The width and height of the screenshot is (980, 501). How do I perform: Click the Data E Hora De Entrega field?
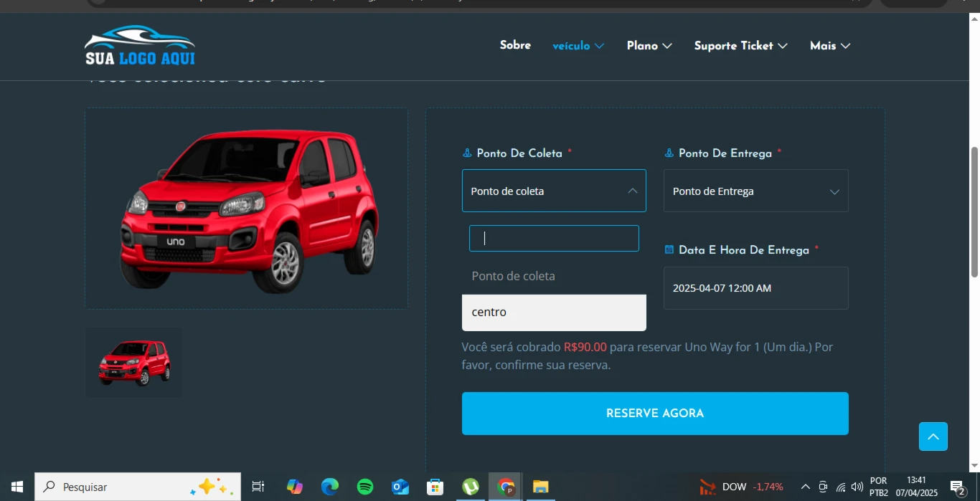[x=755, y=288]
